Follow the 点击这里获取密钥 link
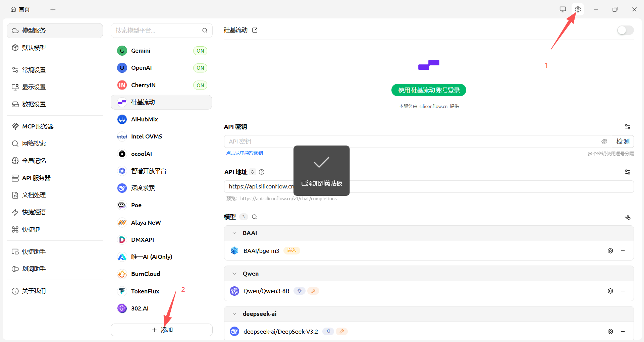The image size is (644, 342). coord(244,153)
